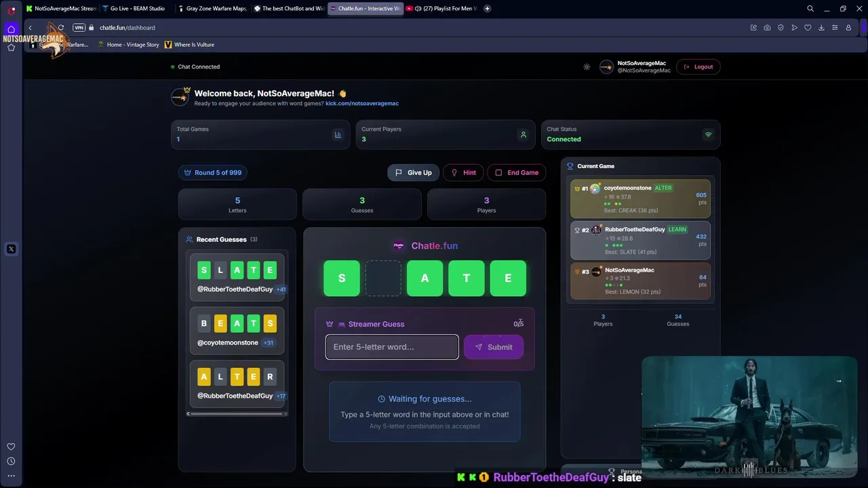
Task: Click the '+17' points badge
Action: 281,396
